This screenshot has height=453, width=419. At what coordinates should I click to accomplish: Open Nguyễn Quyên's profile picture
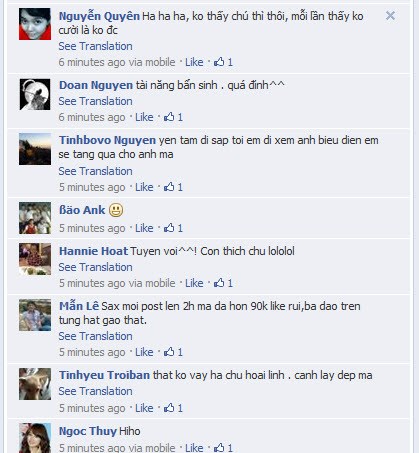pos(35,24)
